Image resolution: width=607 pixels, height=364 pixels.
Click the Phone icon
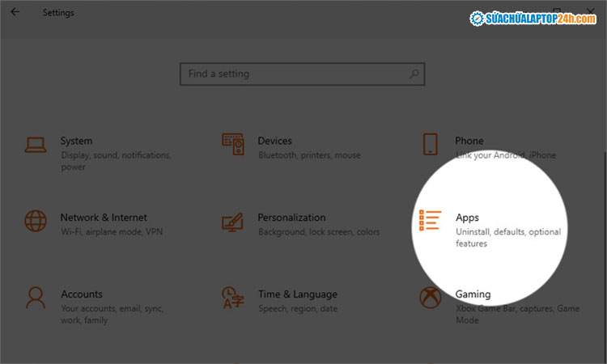click(430, 144)
